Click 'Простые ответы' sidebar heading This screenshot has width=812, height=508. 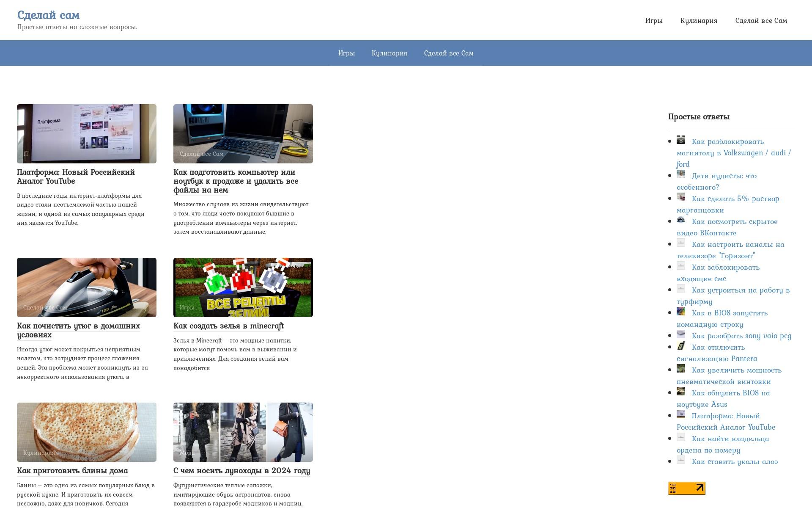pos(699,116)
